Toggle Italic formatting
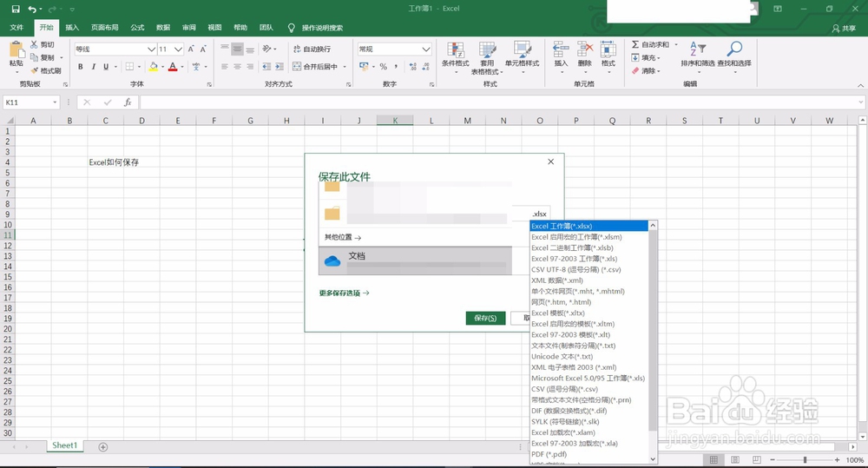 pos(93,67)
